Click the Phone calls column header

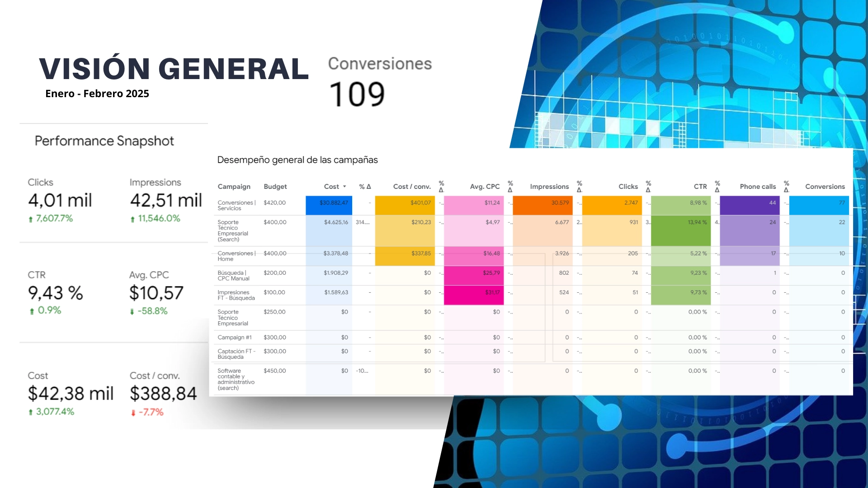757,187
